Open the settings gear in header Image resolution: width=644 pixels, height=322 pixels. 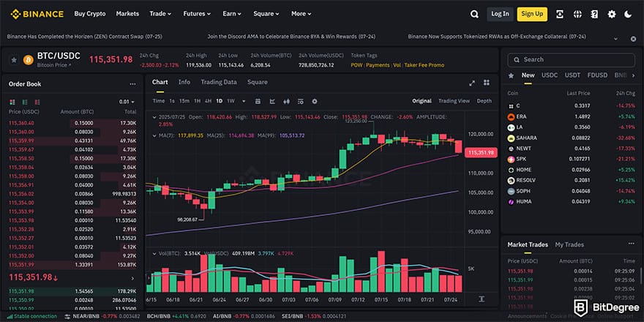(x=612, y=14)
